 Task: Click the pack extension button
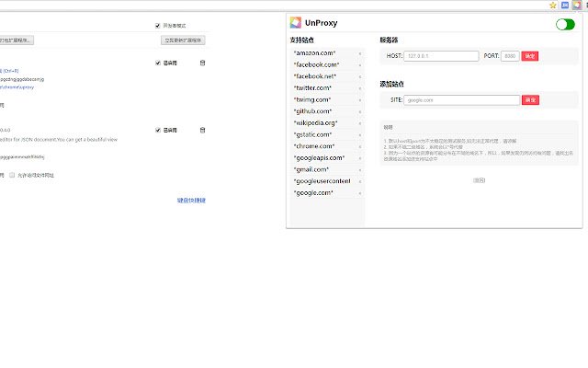click(17, 40)
